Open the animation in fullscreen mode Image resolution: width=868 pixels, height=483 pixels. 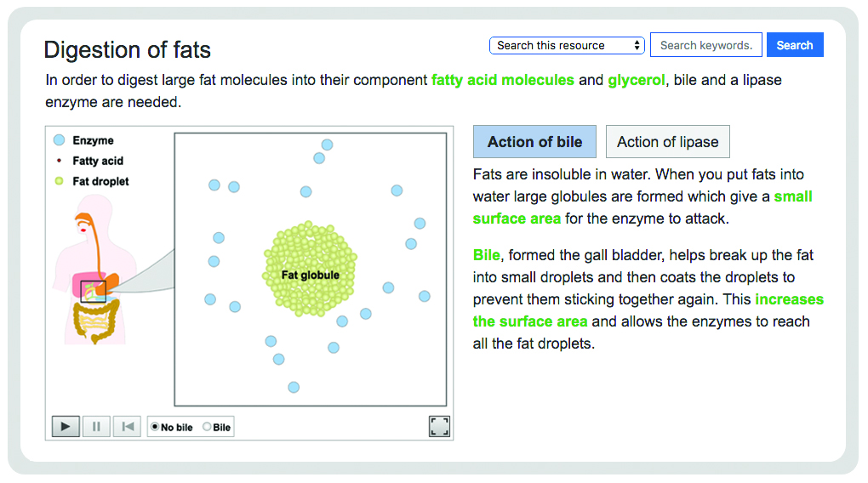point(440,427)
